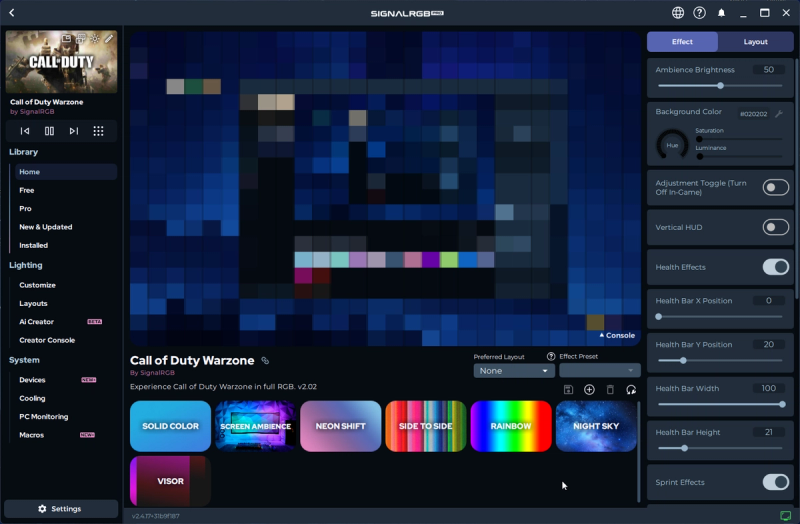Viewport: 800px width, 524px height.
Task: Open the effects grid menu icon
Action: (98, 131)
